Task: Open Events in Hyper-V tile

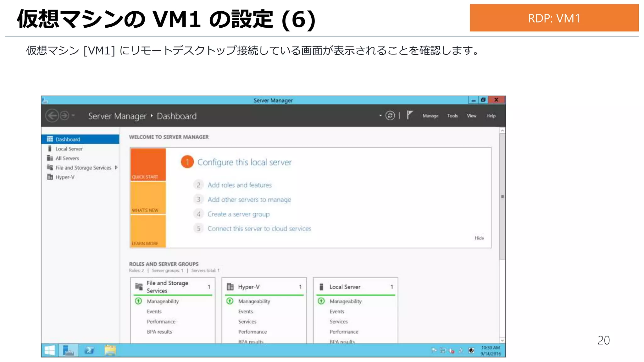Action: [x=246, y=311]
